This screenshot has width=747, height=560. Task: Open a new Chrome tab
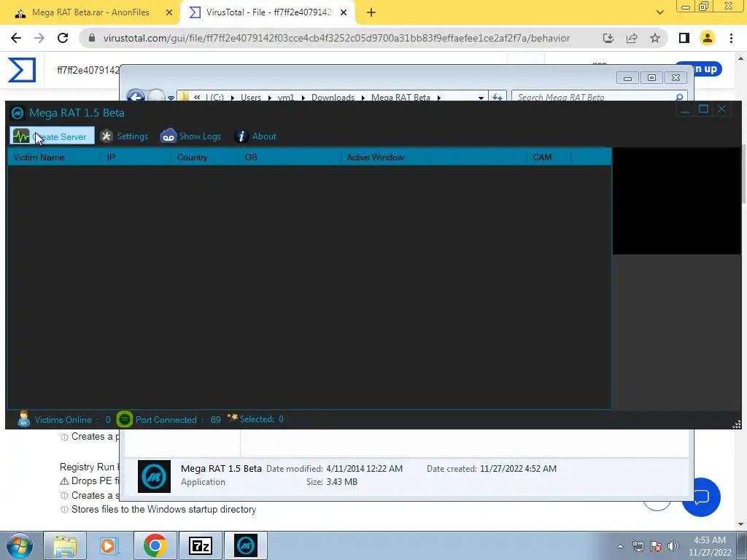[371, 13]
